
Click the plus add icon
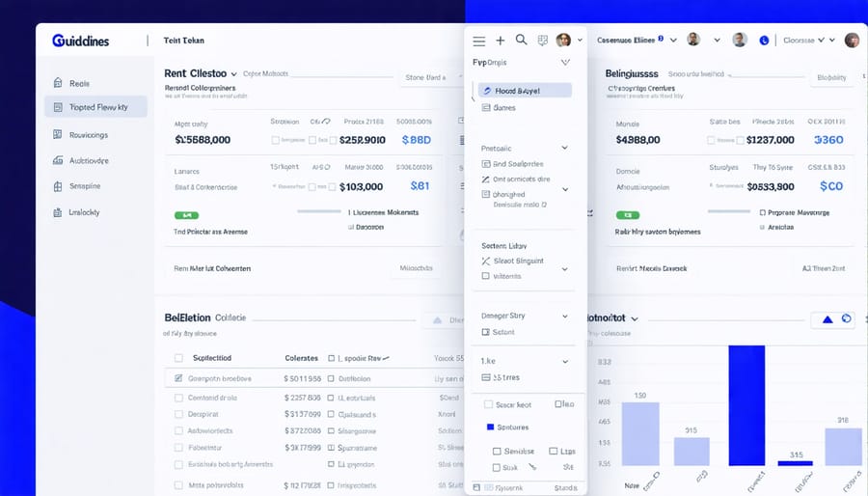[500, 41]
